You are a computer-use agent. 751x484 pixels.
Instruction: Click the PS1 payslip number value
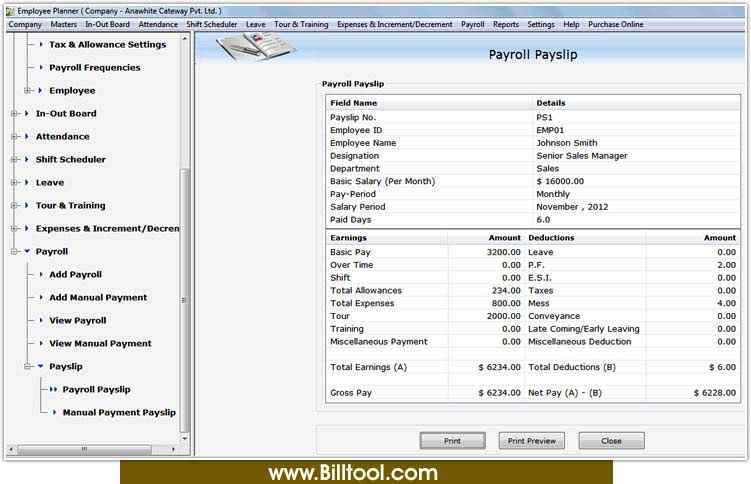pyautogui.click(x=544, y=117)
